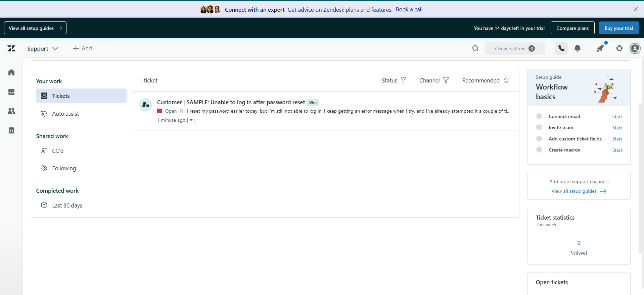Viewport: 644px width, 295px height.
Task: Click the Compare plans button
Action: click(572, 28)
